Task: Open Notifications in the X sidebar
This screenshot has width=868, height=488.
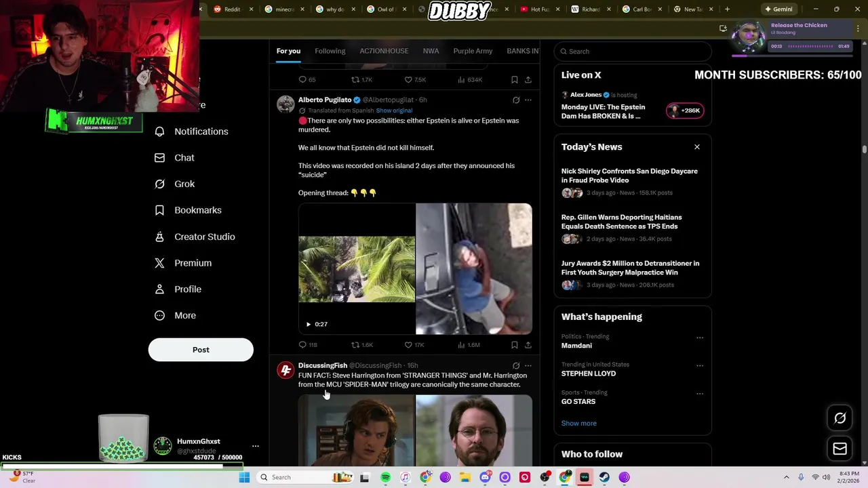Action: tap(192, 131)
